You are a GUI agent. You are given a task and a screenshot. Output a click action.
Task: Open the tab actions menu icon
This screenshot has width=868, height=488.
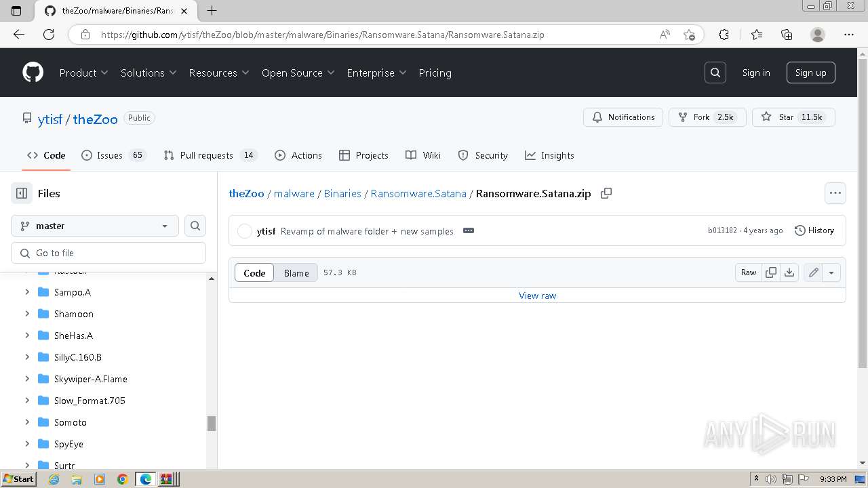point(17,11)
